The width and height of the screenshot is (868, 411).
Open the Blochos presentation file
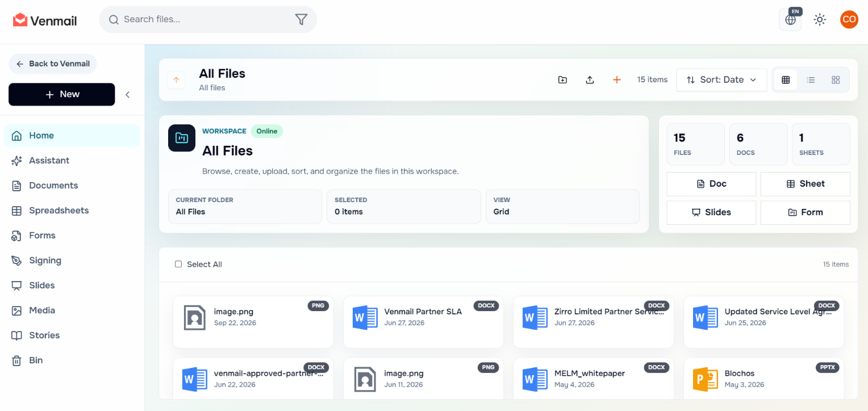(x=764, y=379)
